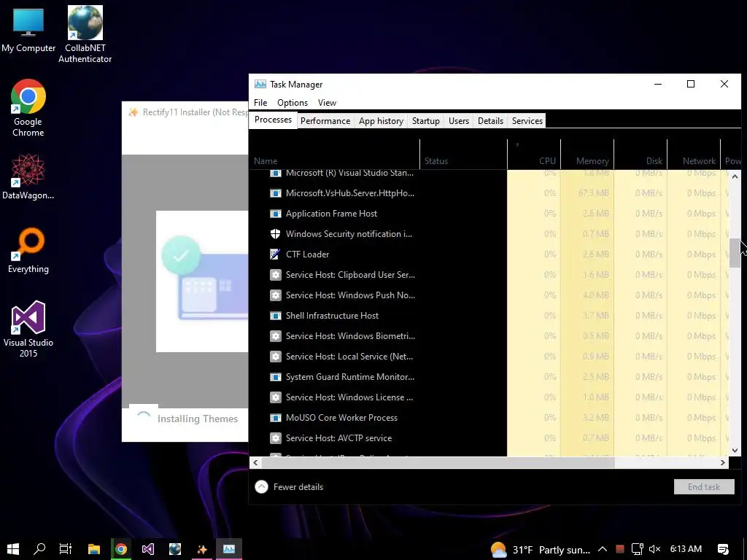Select the CTF Loader process row

489,254
